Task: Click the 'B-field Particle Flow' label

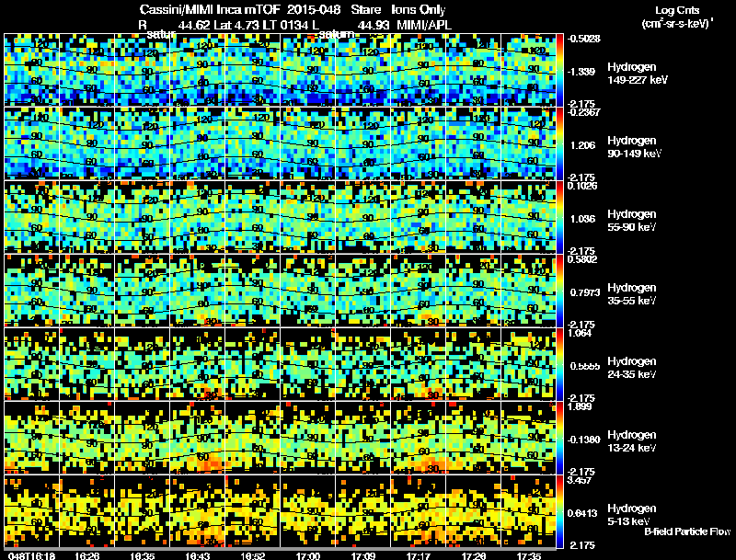Action: tap(687, 531)
